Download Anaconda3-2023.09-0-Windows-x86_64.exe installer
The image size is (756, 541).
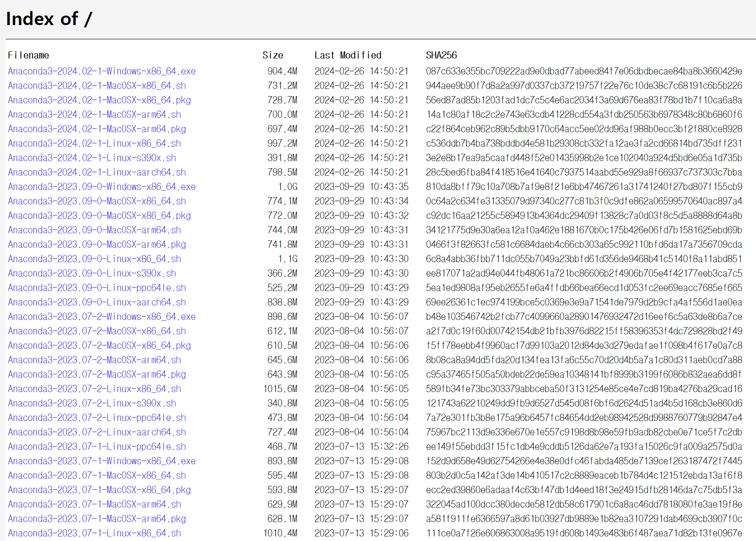pyautogui.click(x=101, y=187)
